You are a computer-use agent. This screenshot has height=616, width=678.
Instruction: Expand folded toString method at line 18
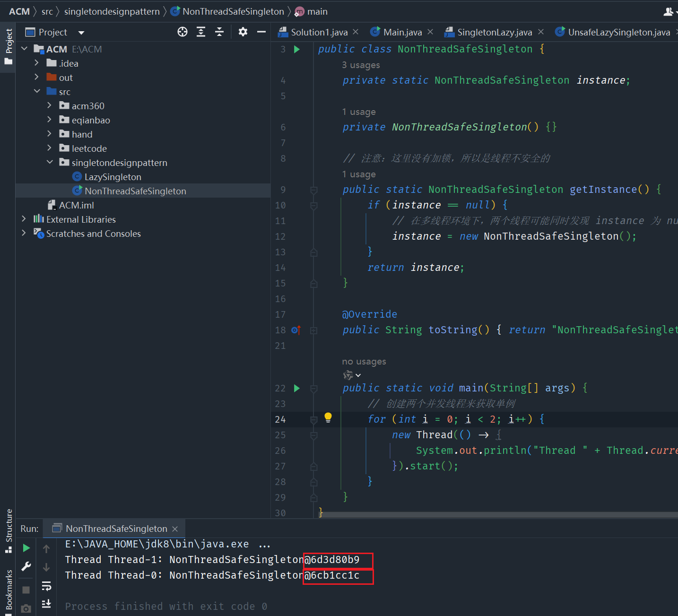(313, 330)
